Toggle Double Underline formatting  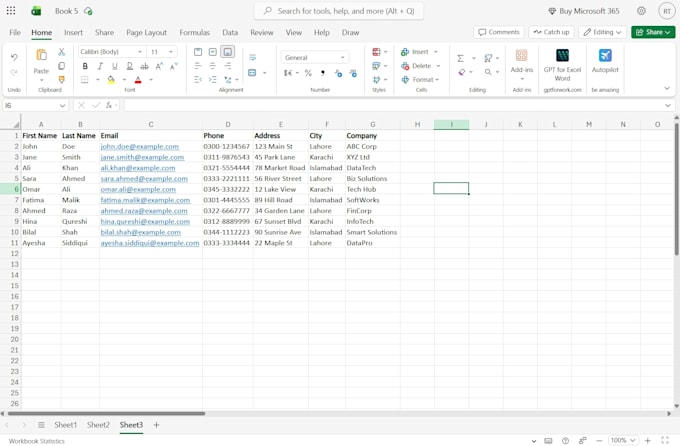click(x=129, y=66)
